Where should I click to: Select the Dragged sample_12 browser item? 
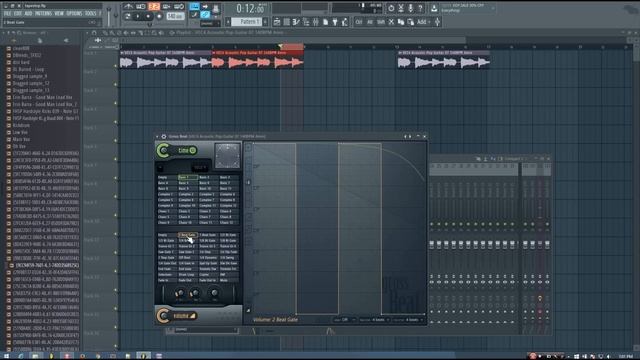31,83
